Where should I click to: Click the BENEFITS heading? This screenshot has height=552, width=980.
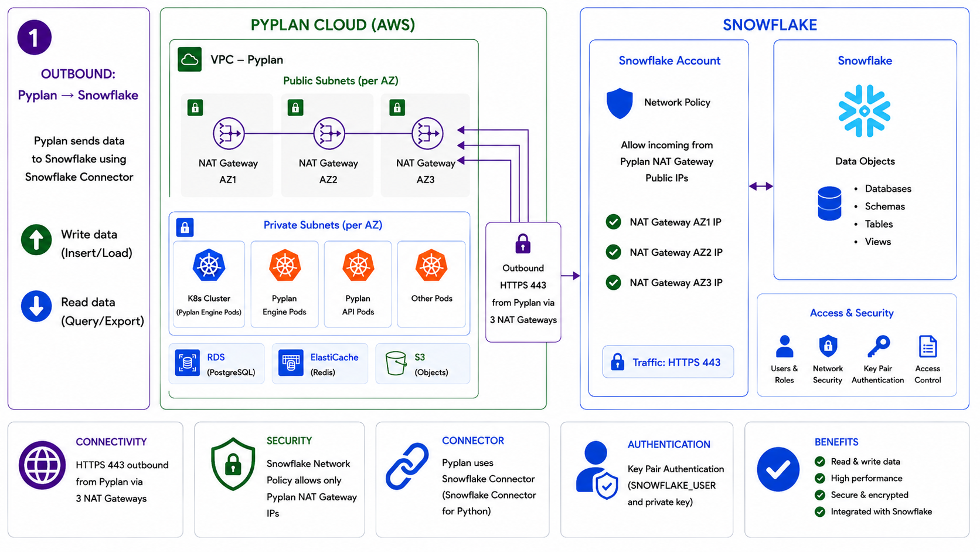point(836,442)
